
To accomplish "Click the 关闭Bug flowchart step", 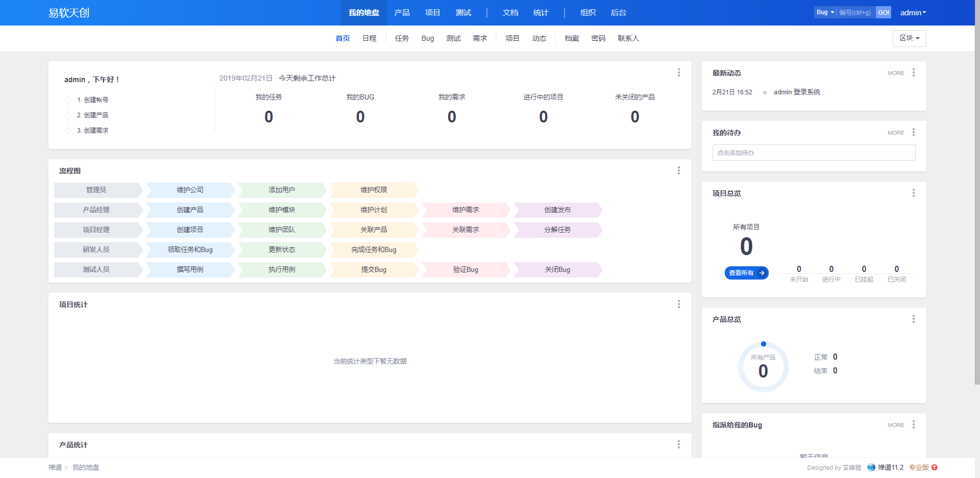I will (557, 269).
